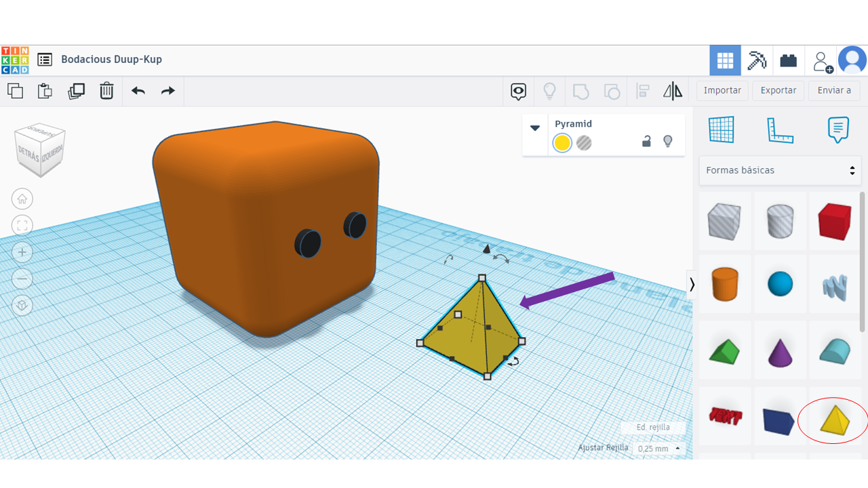This screenshot has height=488, width=868.
Task: Click the Tinkercad logo
Action: [x=15, y=60]
